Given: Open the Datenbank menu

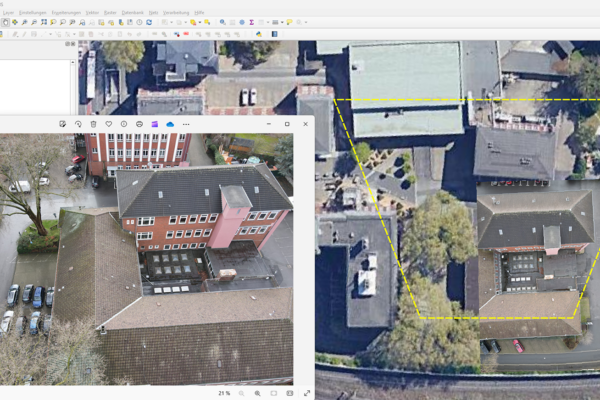Looking at the screenshot, I should coord(132,13).
